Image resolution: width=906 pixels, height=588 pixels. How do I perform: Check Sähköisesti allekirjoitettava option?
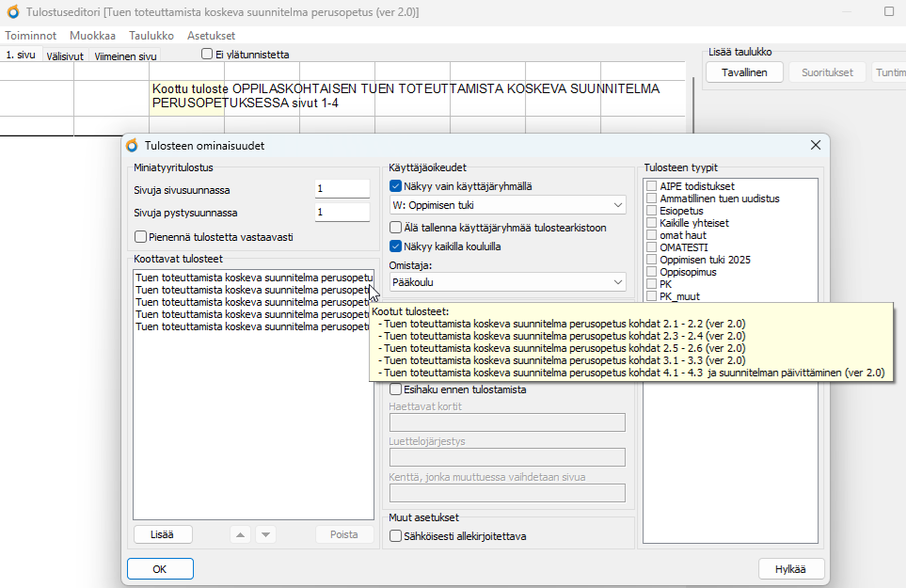(x=395, y=536)
